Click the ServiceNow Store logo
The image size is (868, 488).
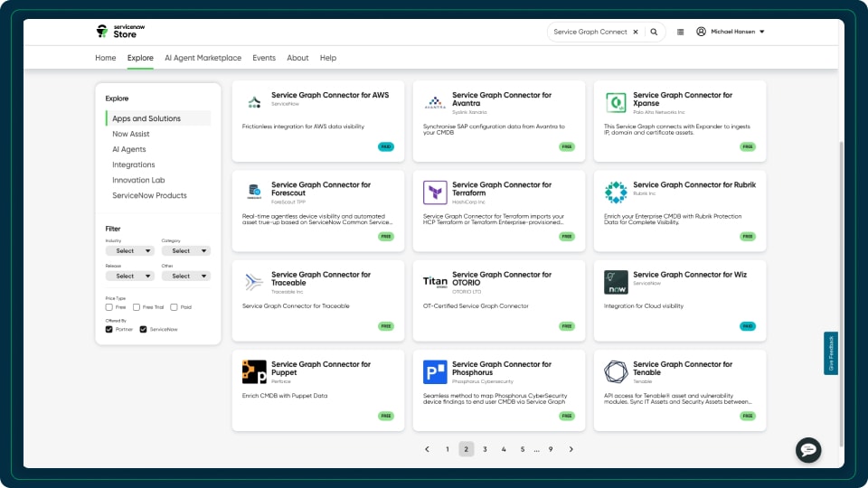tap(120, 32)
